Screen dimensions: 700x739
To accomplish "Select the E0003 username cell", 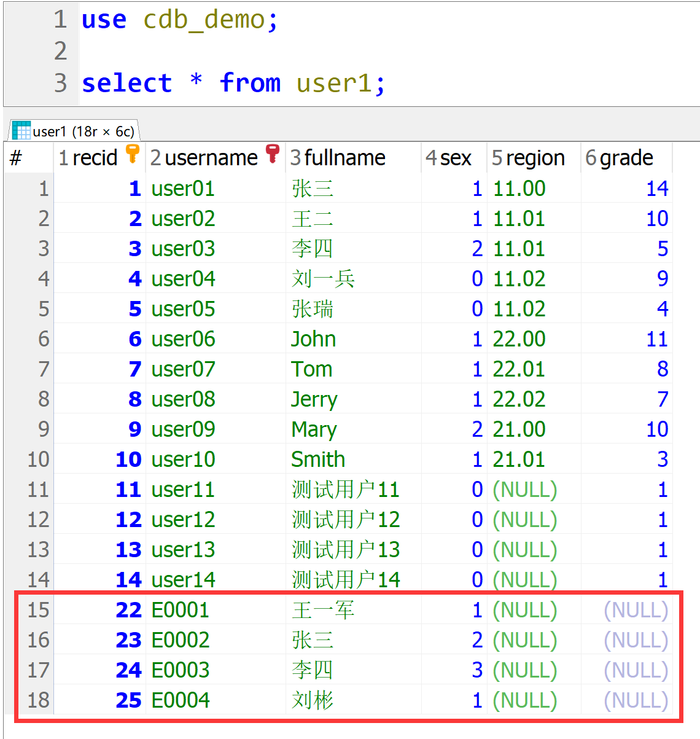I will click(181, 670).
